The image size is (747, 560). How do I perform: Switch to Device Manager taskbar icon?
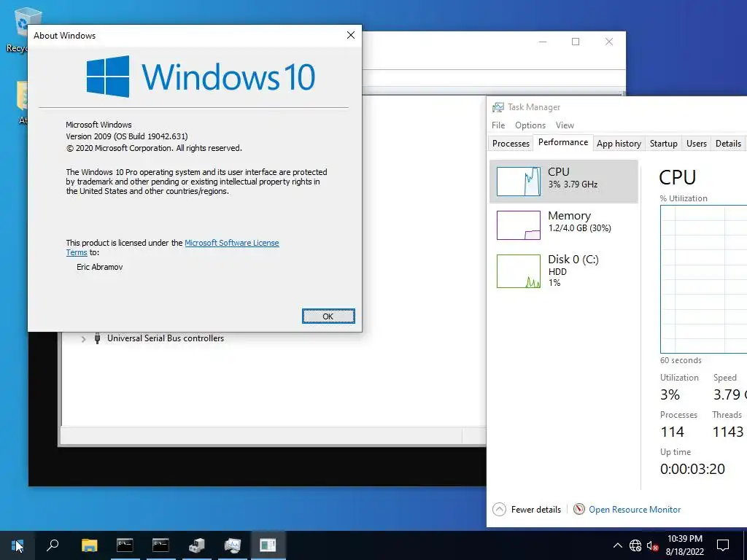tap(196, 545)
